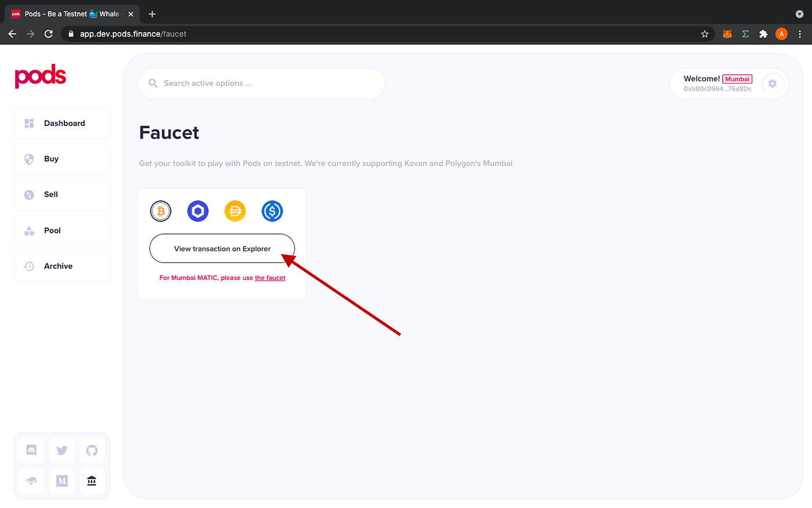Click the wallet address 0xbB0c0964...76d8Dc

tap(717, 89)
